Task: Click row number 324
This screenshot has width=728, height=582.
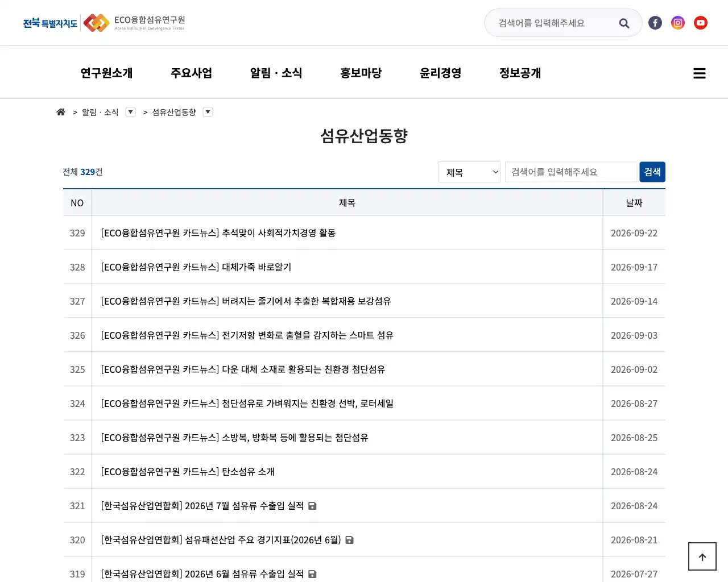Action: [x=77, y=404]
